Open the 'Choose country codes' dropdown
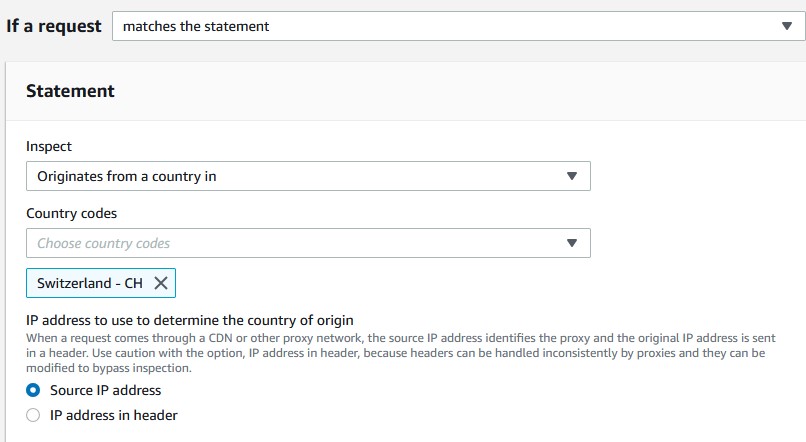806x442 pixels. pyautogui.click(x=308, y=243)
